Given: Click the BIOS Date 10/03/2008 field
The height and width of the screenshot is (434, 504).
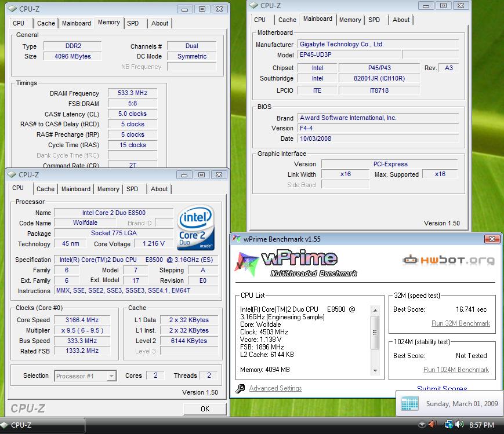Looking at the screenshot, I should click(378, 138).
